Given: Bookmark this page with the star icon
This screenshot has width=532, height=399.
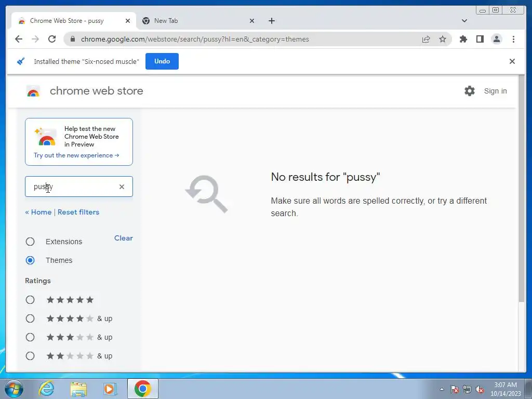Looking at the screenshot, I should click(443, 39).
